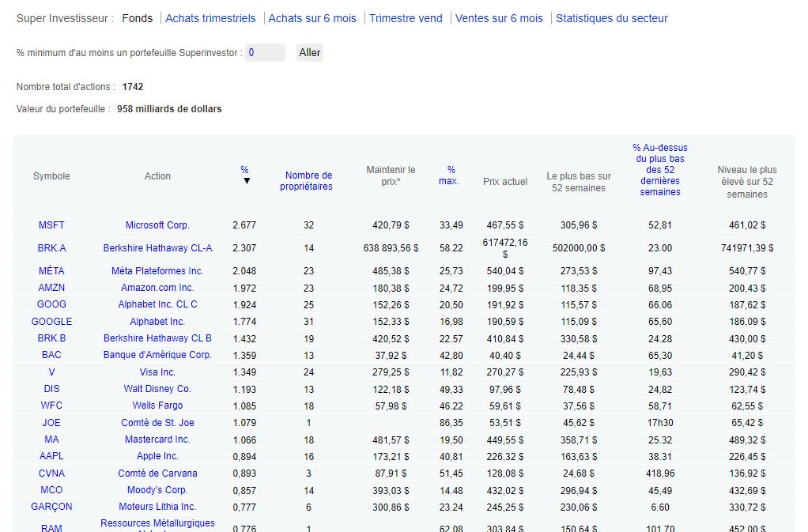Image resolution: width=808 pixels, height=532 pixels.
Task: Click the GOOGLE ticker link
Action: click(51, 321)
